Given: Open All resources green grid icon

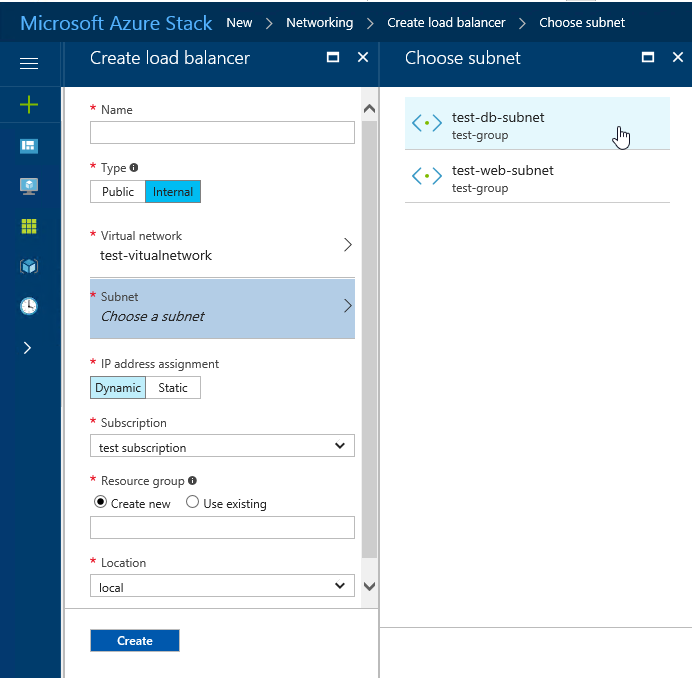Looking at the screenshot, I should [29, 226].
